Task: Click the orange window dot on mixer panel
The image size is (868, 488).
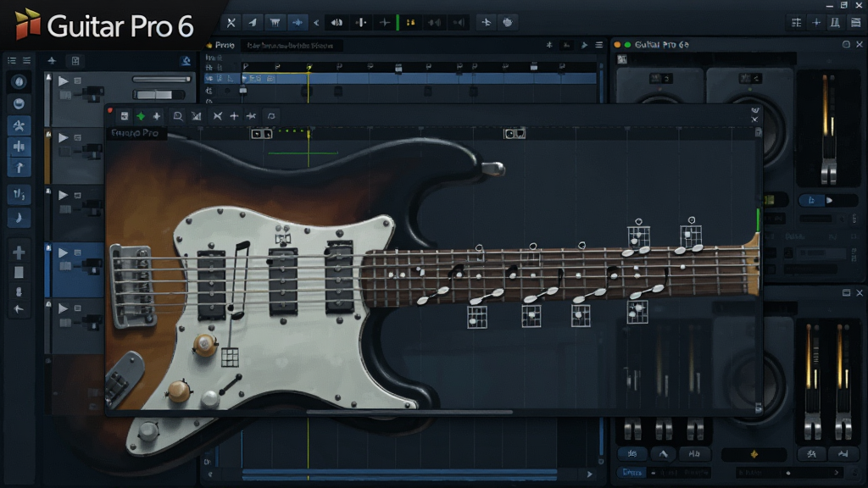Action: tap(617, 45)
